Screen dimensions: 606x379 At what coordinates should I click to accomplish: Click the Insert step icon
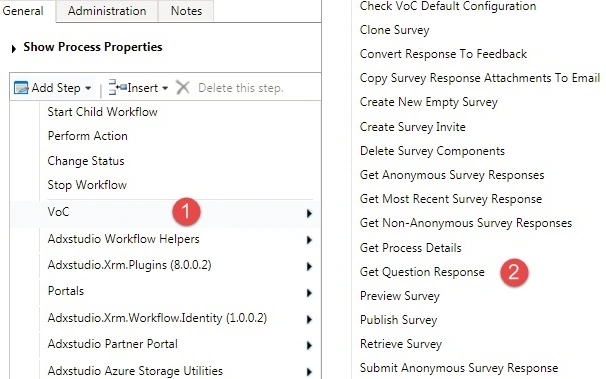coord(117,87)
